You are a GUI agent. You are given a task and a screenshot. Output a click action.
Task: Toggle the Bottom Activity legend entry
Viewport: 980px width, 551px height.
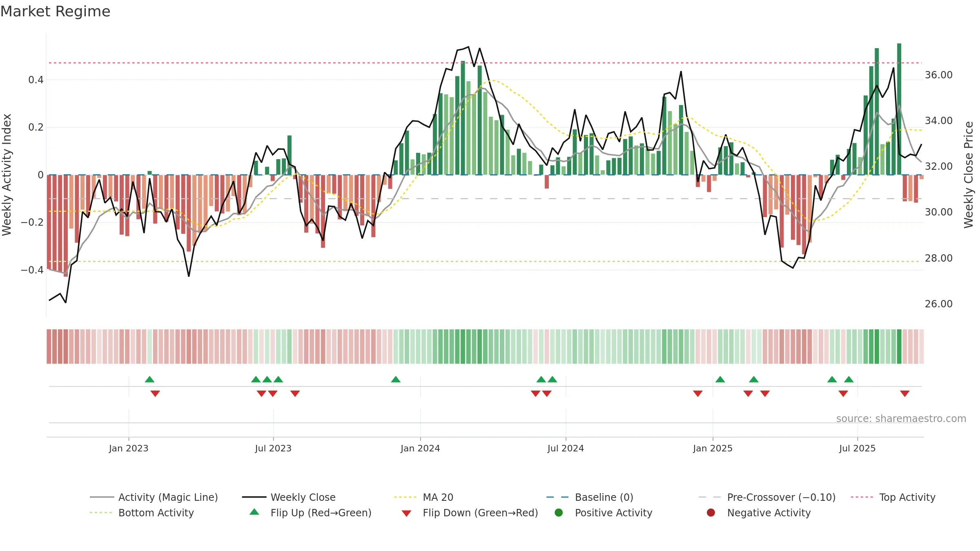coord(142,513)
